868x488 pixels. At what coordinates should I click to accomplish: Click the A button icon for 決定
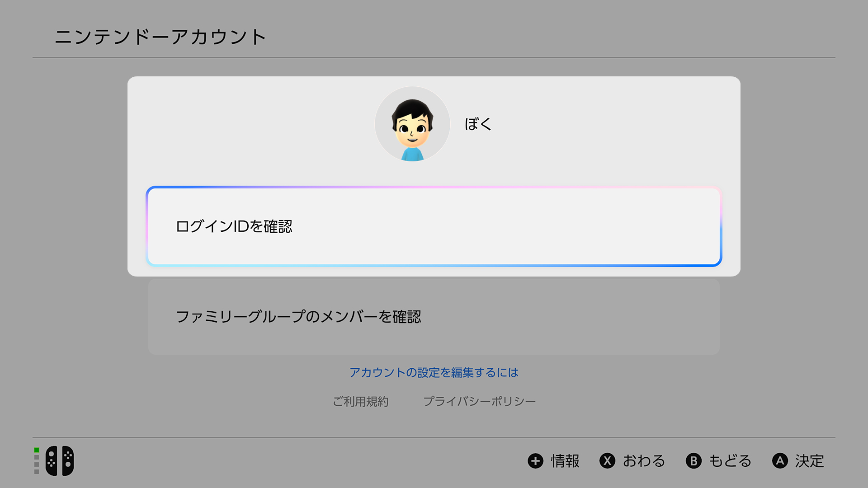[780, 461]
